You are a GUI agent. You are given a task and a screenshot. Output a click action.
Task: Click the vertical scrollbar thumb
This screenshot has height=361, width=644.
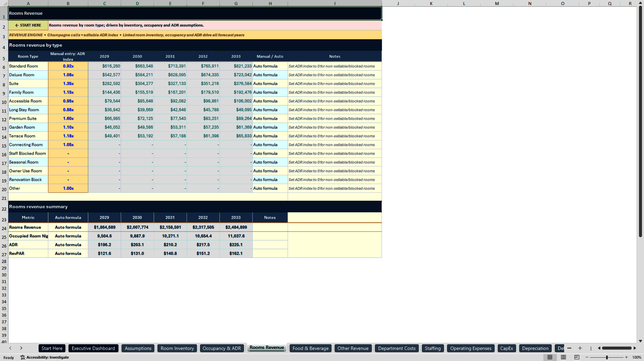[x=640, y=121]
